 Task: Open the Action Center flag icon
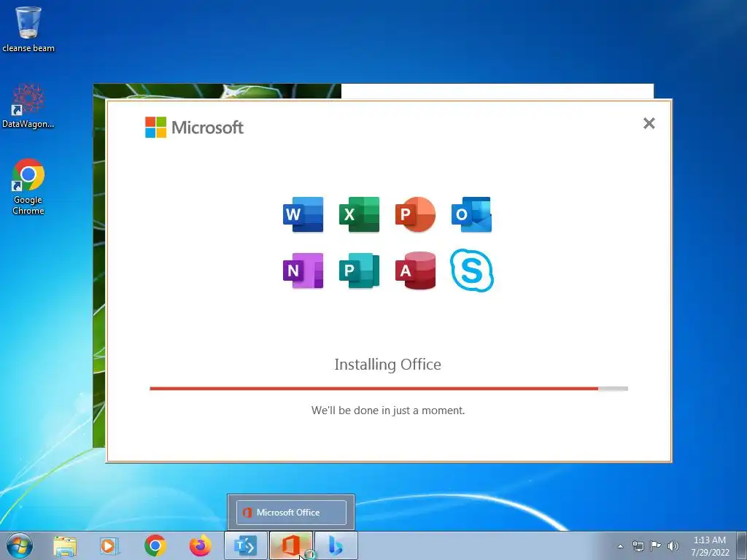(656, 546)
